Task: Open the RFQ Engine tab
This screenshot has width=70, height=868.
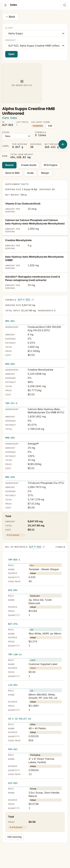Action: 50,165
